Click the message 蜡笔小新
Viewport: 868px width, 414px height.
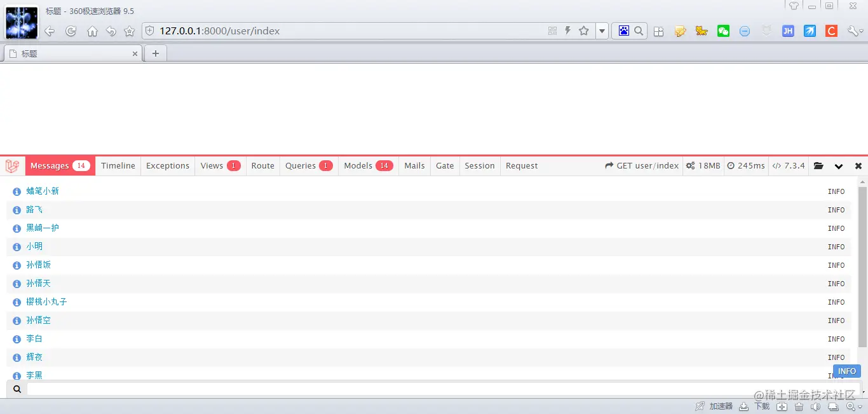point(43,191)
